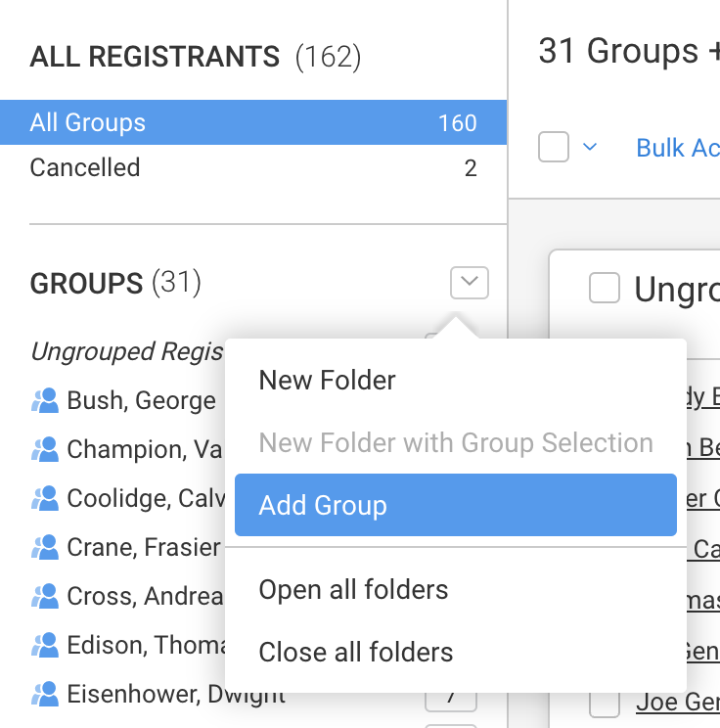The width and height of the screenshot is (720, 728).
Task: Click the group icon beside Coolidge
Action: pyautogui.click(x=45, y=498)
